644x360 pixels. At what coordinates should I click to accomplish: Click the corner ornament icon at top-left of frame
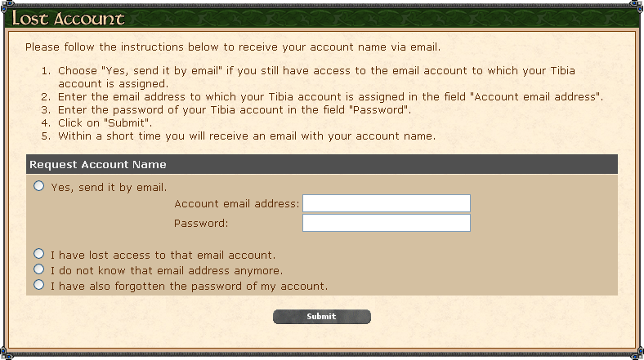tap(6, 5)
